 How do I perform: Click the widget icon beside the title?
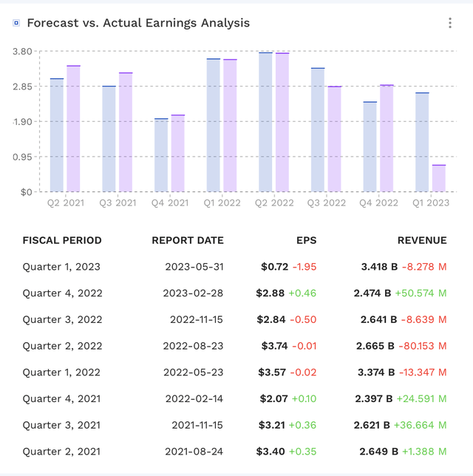[16, 23]
